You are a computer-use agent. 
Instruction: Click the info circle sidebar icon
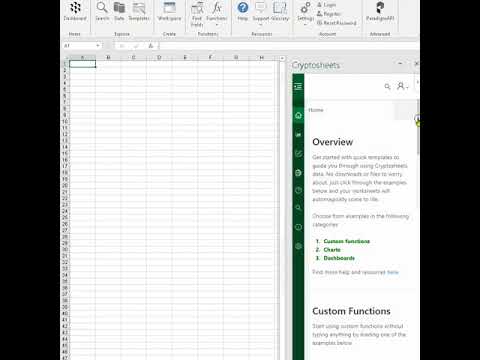pos(298,227)
